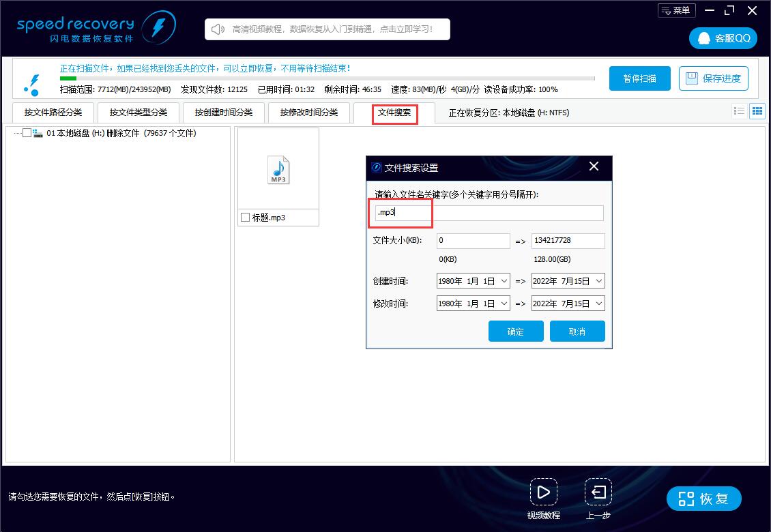
Task: Go back with the 上一步 icon
Action: tap(598, 492)
